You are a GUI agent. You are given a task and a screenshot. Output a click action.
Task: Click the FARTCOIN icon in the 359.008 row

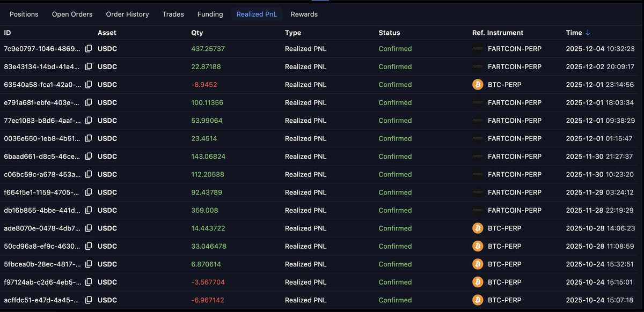pos(478,211)
